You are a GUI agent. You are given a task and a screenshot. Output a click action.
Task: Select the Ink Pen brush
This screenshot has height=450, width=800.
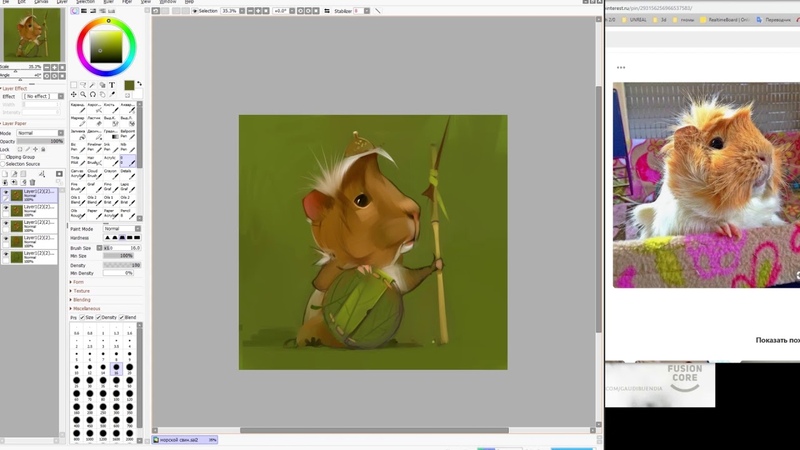point(111,147)
